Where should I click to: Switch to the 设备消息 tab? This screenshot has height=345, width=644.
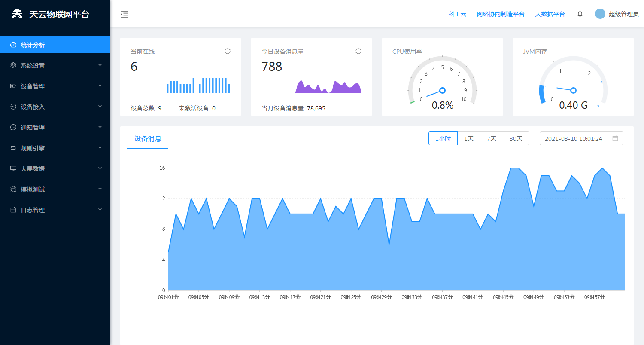[148, 139]
